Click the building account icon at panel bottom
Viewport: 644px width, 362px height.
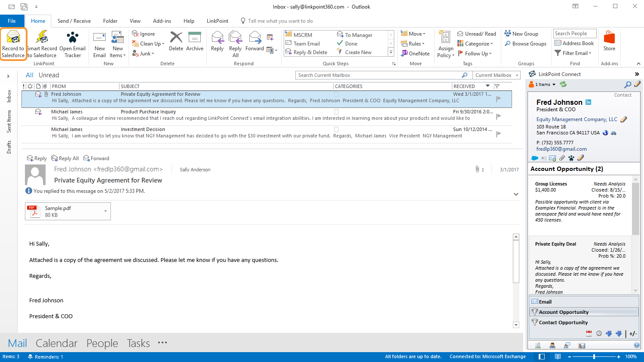538,345
